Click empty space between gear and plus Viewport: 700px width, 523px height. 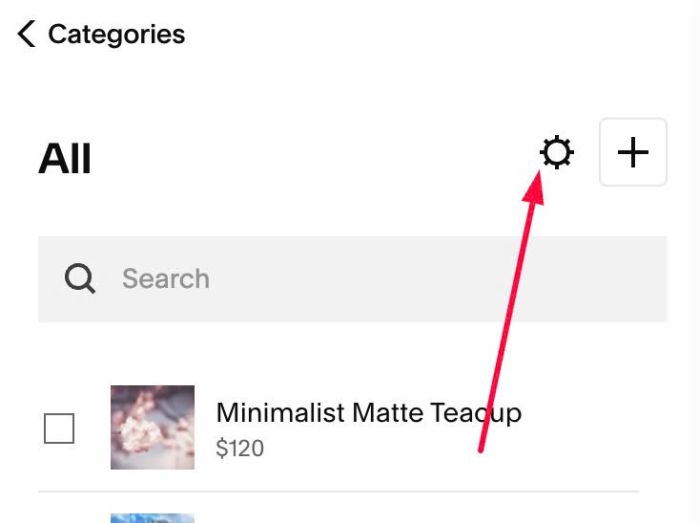point(587,152)
